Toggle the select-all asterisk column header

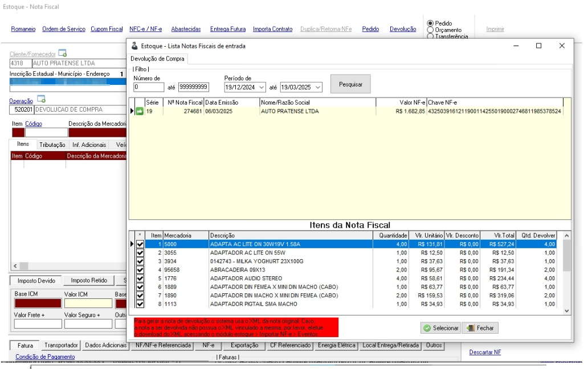click(140, 235)
